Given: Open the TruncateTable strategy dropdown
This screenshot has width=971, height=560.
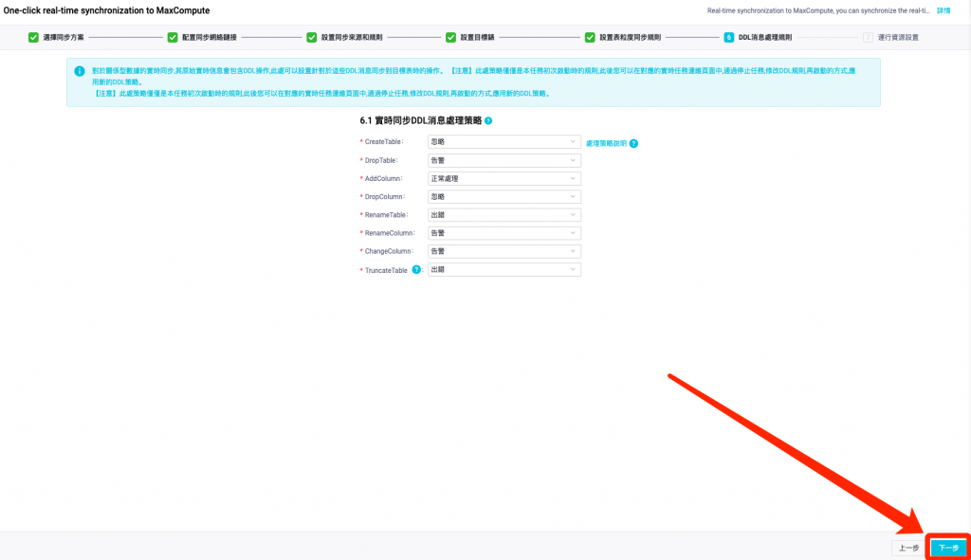Looking at the screenshot, I should click(504, 270).
